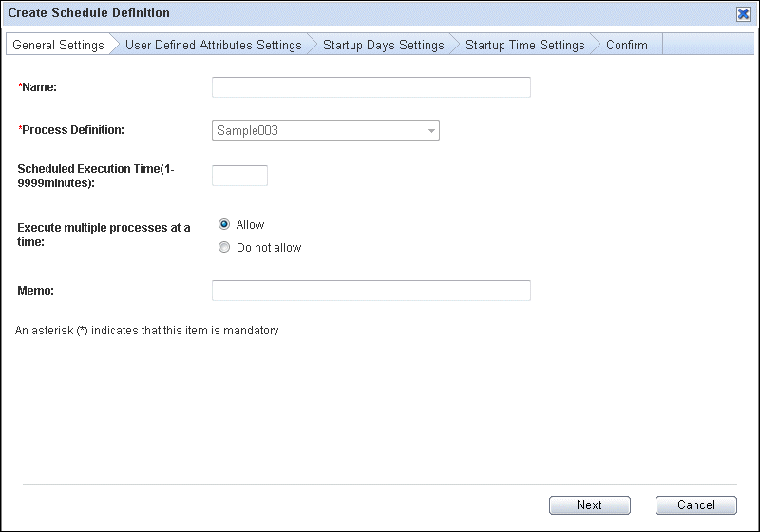760x532 pixels.
Task: Focus the Memo input field
Action: coord(371,291)
